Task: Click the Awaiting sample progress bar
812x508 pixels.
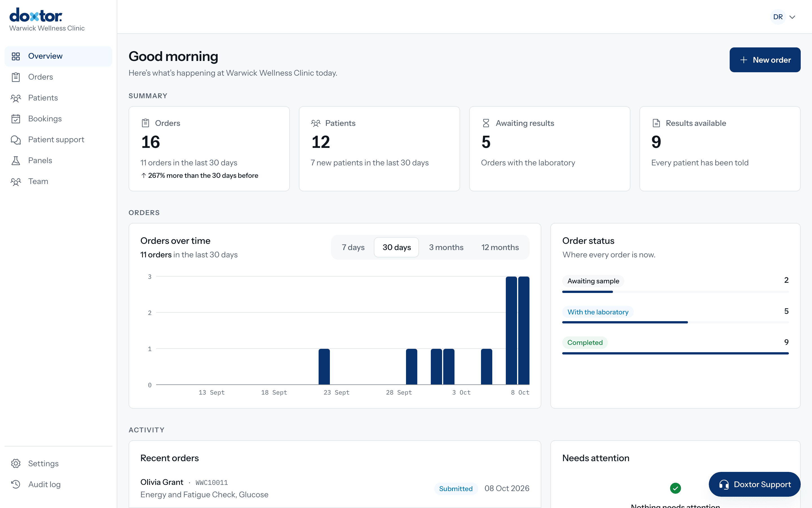Action: pos(675,292)
